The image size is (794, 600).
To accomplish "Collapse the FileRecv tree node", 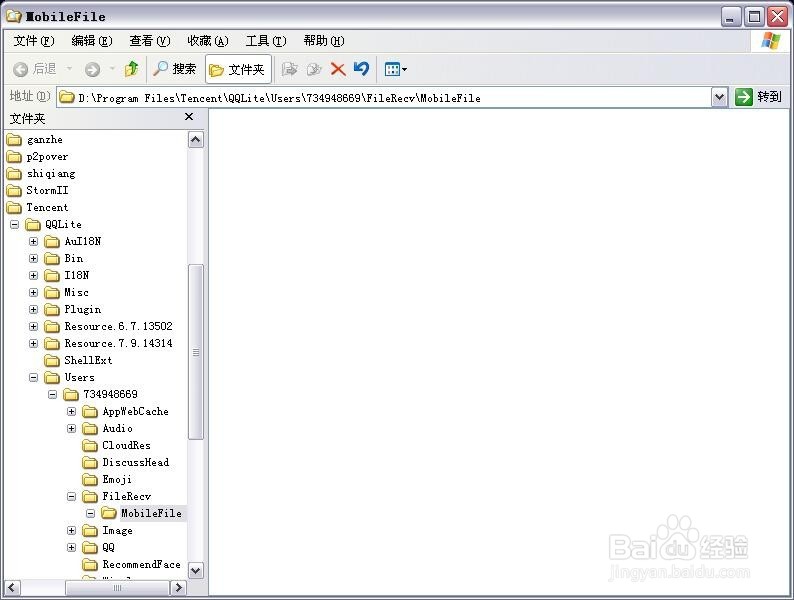I will click(x=71, y=497).
